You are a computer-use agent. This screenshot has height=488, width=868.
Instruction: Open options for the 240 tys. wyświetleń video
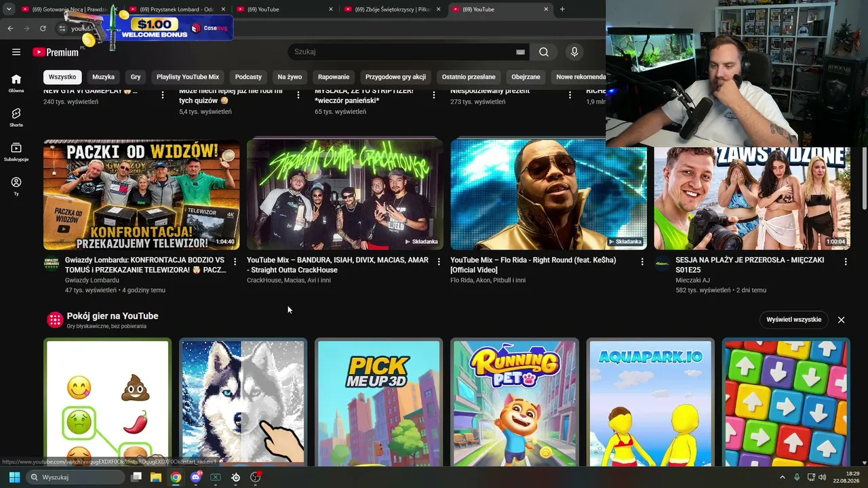[x=163, y=95]
